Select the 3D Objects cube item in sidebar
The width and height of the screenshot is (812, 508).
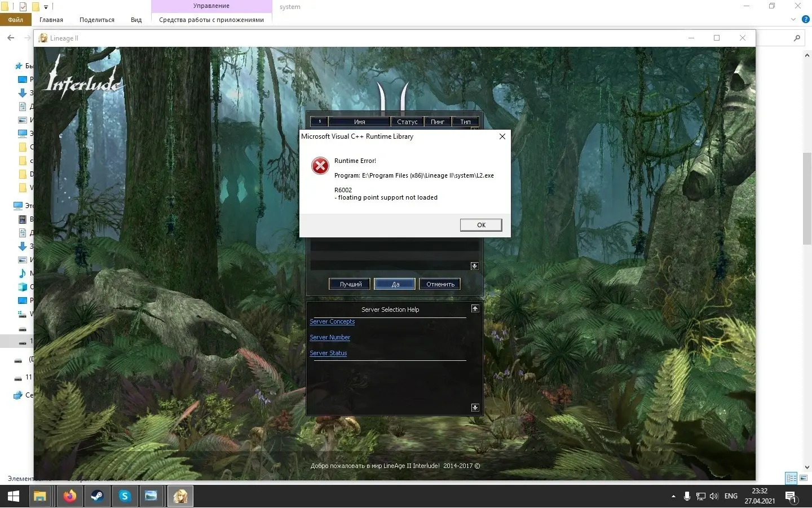(x=23, y=287)
